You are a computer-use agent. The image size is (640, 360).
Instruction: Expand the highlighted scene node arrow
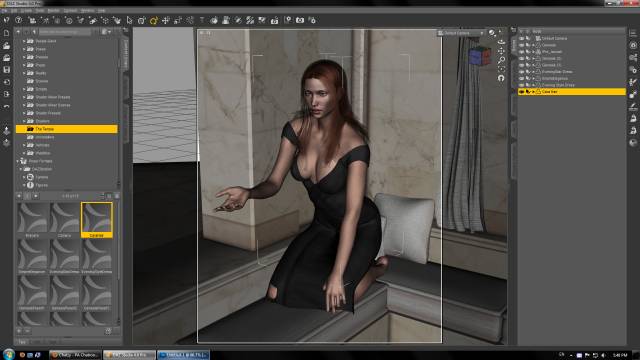533,92
